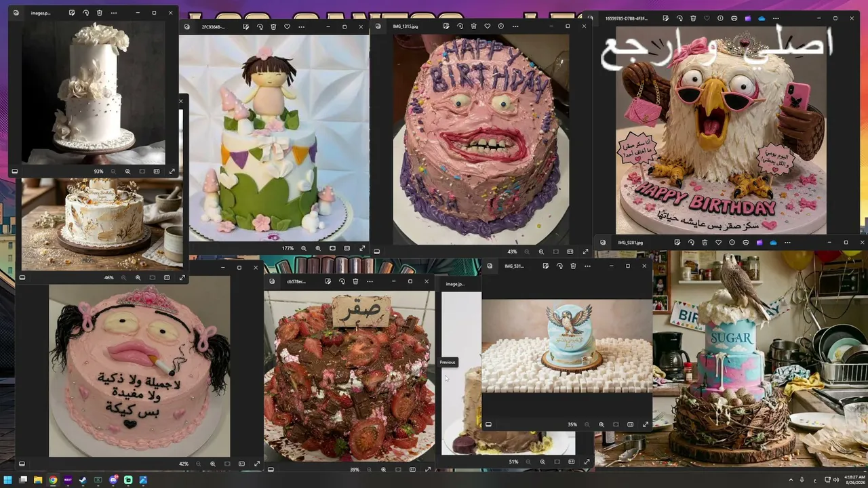This screenshot has height=488, width=868.
Task: Edit the IMG_9281.jpg image
Action: [x=677, y=242]
